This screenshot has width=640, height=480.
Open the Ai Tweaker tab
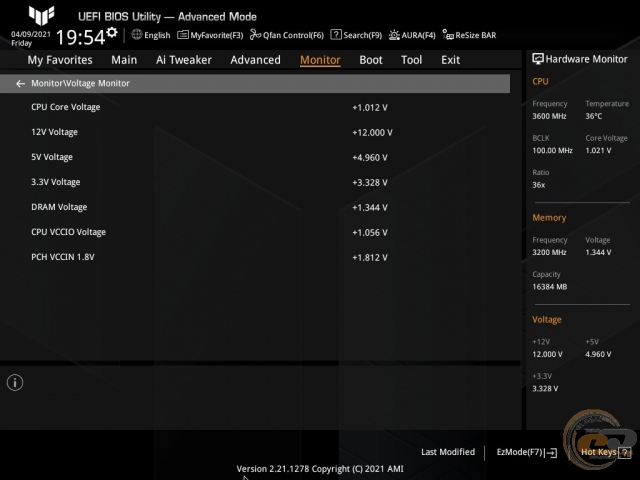(184, 60)
